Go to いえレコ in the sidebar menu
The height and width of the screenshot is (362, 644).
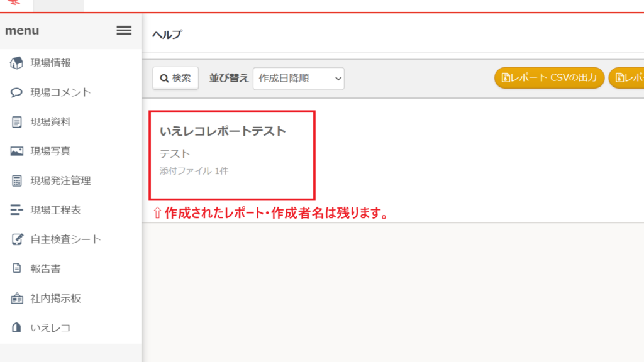[x=50, y=328]
